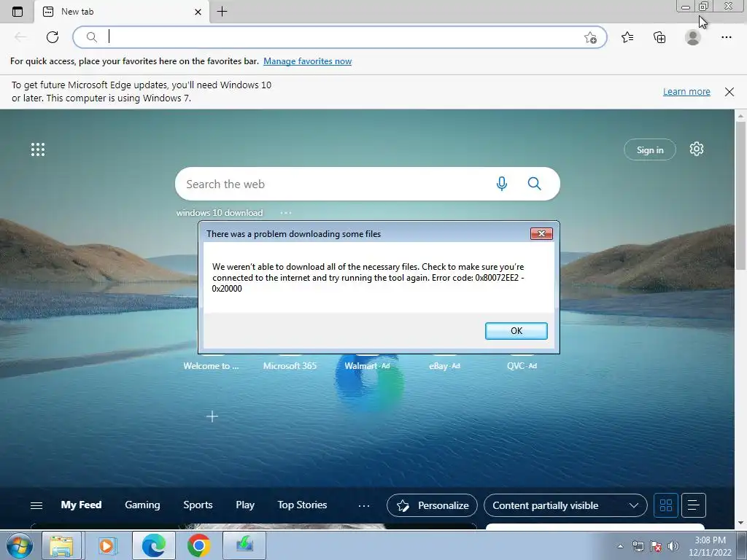Open Action Center flag icon
Image resolution: width=747 pixels, height=560 pixels.
pyautogui.click(x=656, y=546)
